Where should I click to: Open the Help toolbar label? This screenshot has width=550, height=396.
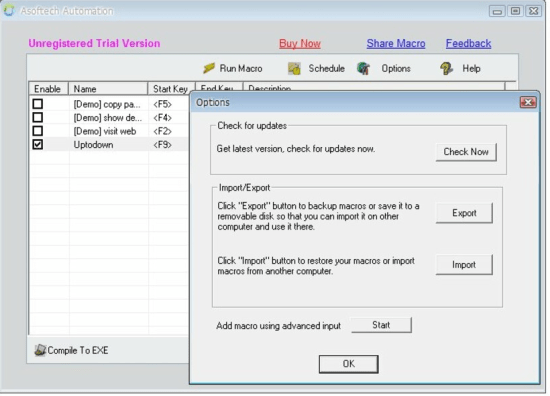471,68
